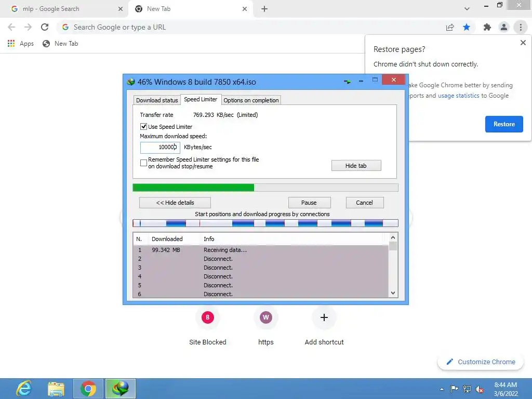
Task: Select connection row 1 Receiving data
Action: click(x=261, y=250)
